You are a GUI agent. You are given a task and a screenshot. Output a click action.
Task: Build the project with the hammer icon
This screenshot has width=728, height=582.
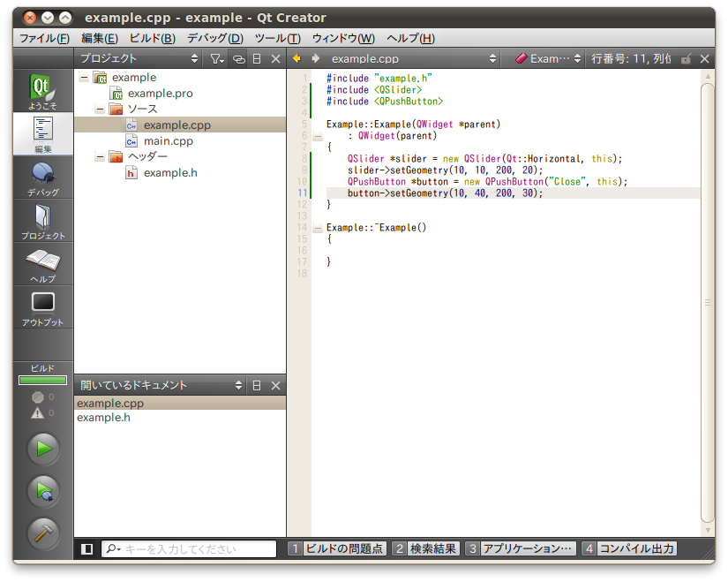pyautogui.click(x=43, y=533)
